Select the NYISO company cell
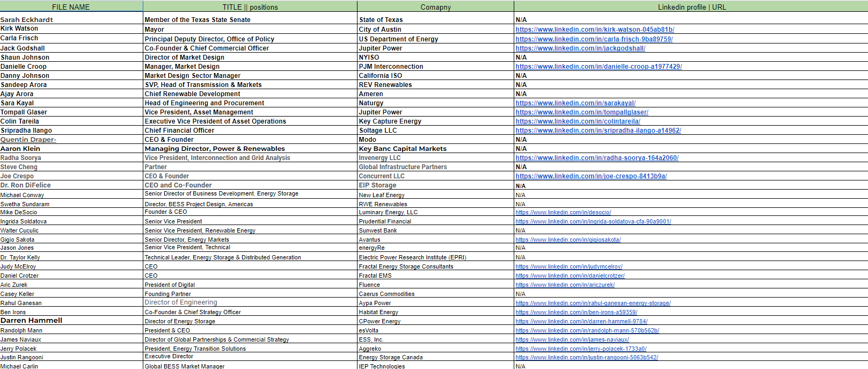 click(x=435, y=57)
